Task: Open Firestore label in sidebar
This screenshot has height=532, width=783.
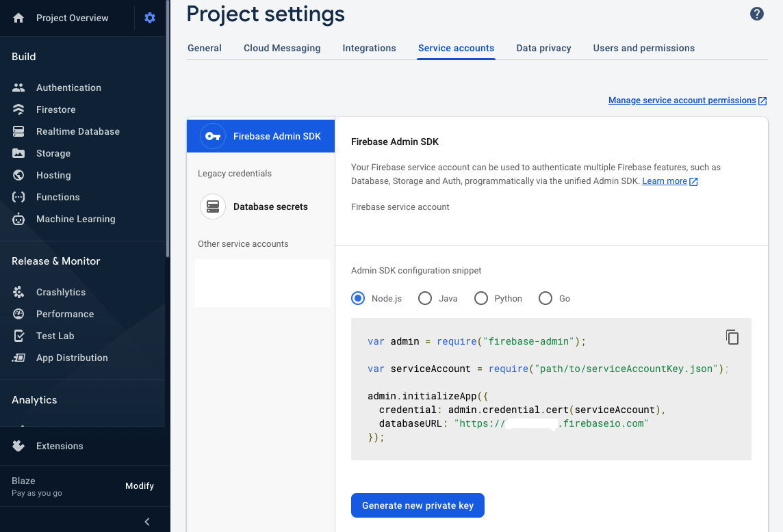Action: (x=56, y=109)
